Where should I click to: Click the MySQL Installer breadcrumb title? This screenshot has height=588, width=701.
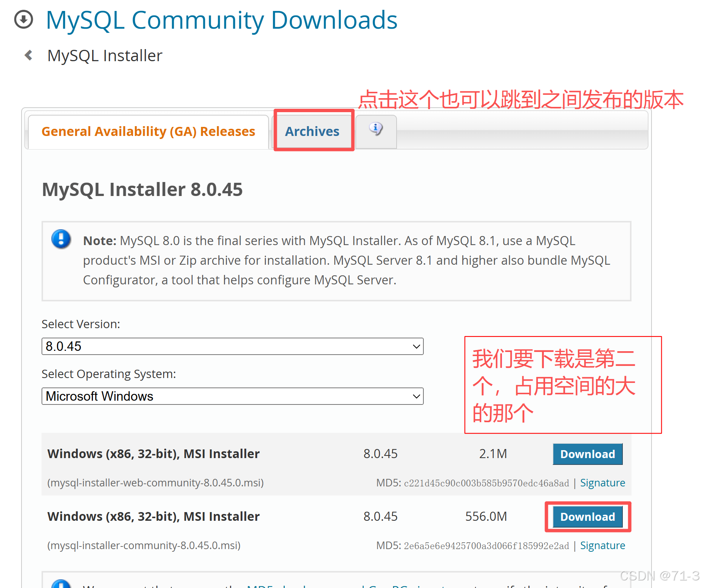(x=105, y=56)
